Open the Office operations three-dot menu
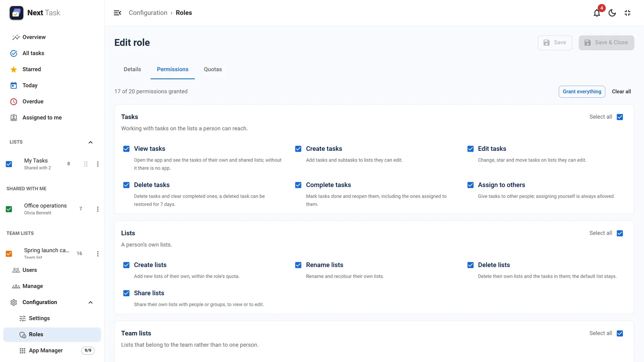The height and width of the screenshot is (362, 644). 98,209
